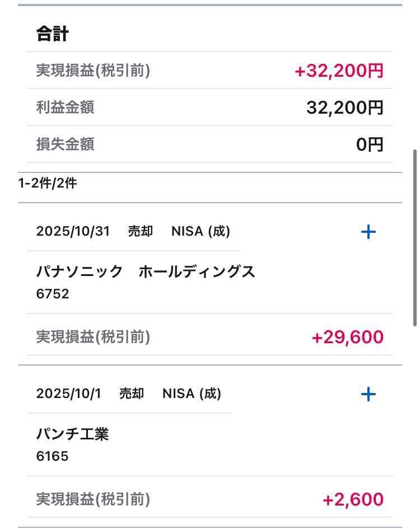
Task: Click the 0円 loss amount value
Action: 370,145
